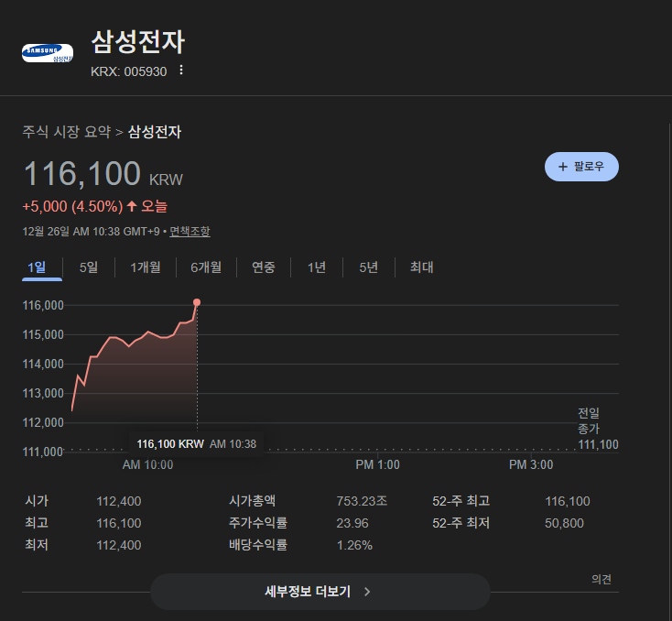Click the red dot marker on the chart
Image resolution: width=672 pixels, height=621 pixels.
(x=197, y=302)
